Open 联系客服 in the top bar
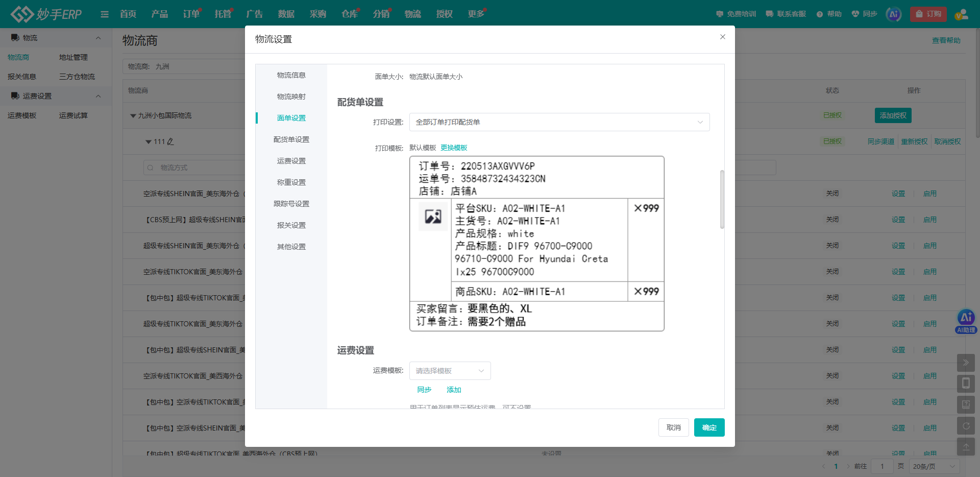 tap(786, 14)
